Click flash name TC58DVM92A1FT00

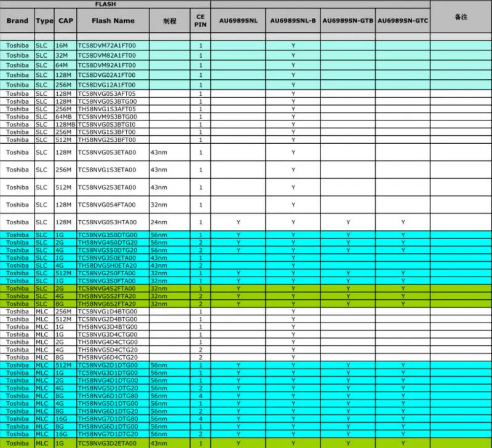(107, 65)
